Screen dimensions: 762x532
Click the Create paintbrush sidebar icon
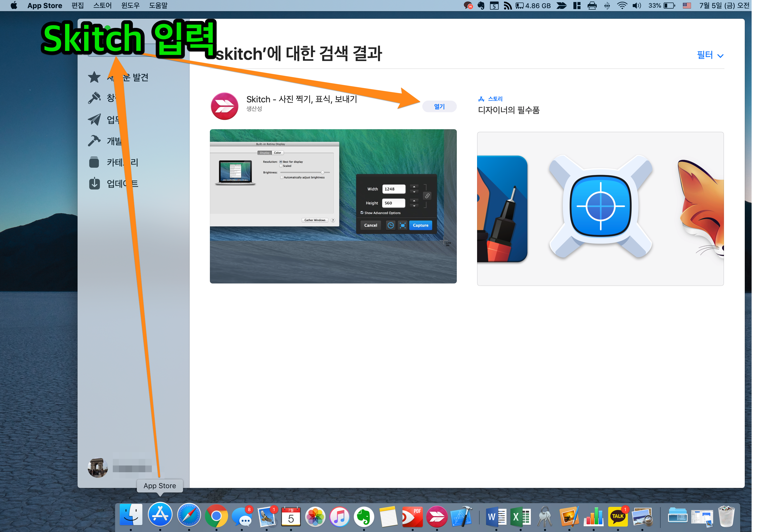point(94,98)
